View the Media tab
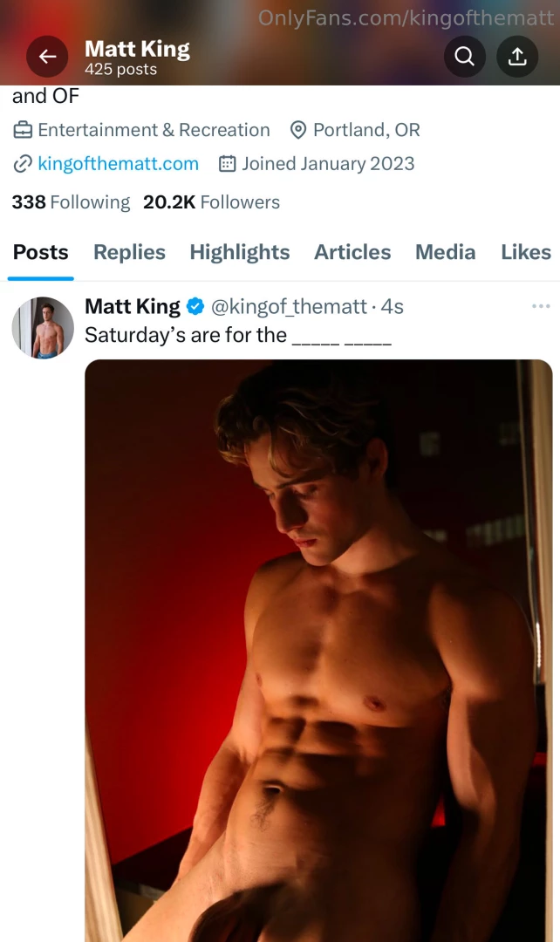 point(445,253)
